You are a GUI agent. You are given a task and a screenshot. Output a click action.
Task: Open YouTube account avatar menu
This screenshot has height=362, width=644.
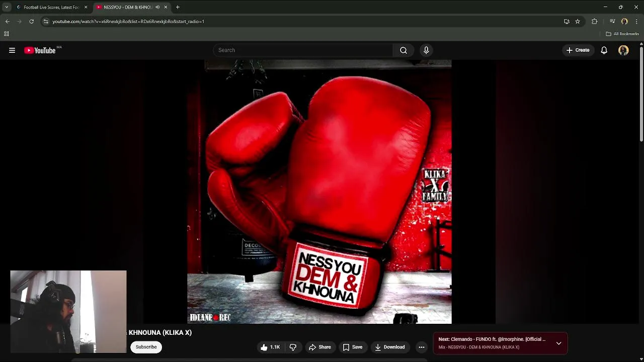[x=623, y=50]
